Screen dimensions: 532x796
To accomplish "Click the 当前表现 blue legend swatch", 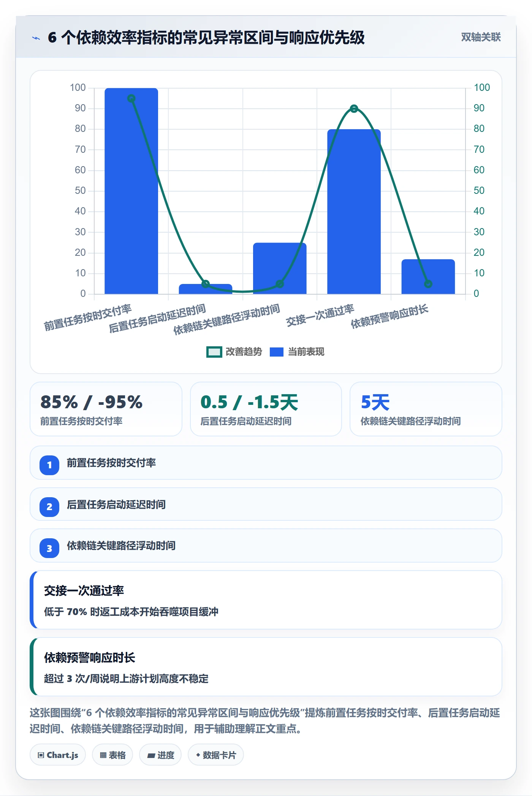I will 276,352.
